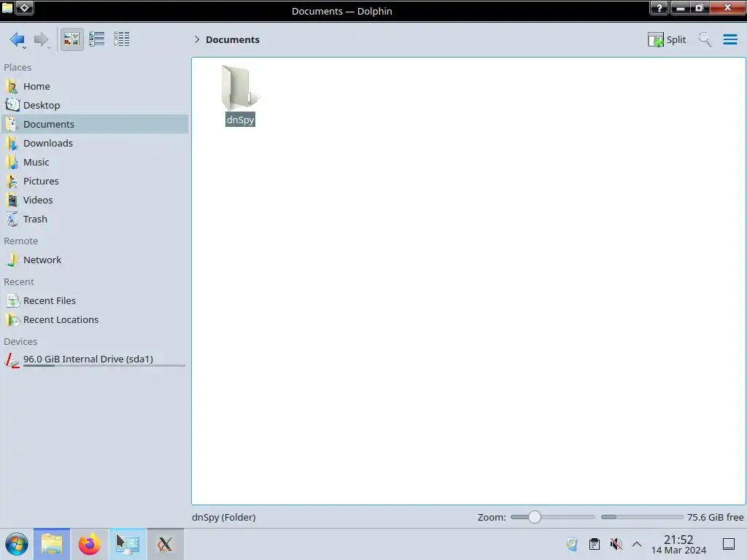Open Videos in Places panel
This screenshot has height=560, width=747.
[x=95, y=201]
